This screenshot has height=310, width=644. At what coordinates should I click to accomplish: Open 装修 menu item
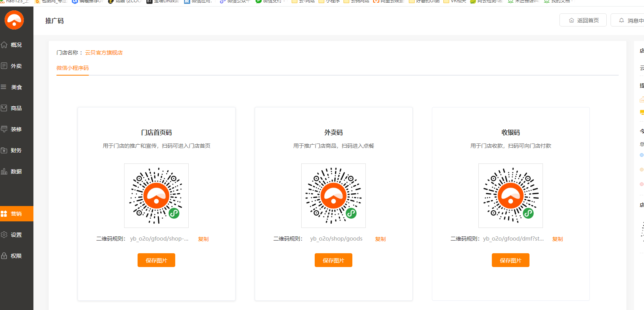(17, 129)
